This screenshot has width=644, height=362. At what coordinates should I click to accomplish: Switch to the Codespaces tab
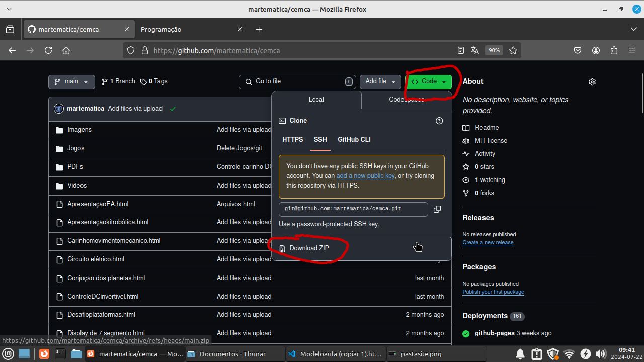407,100
